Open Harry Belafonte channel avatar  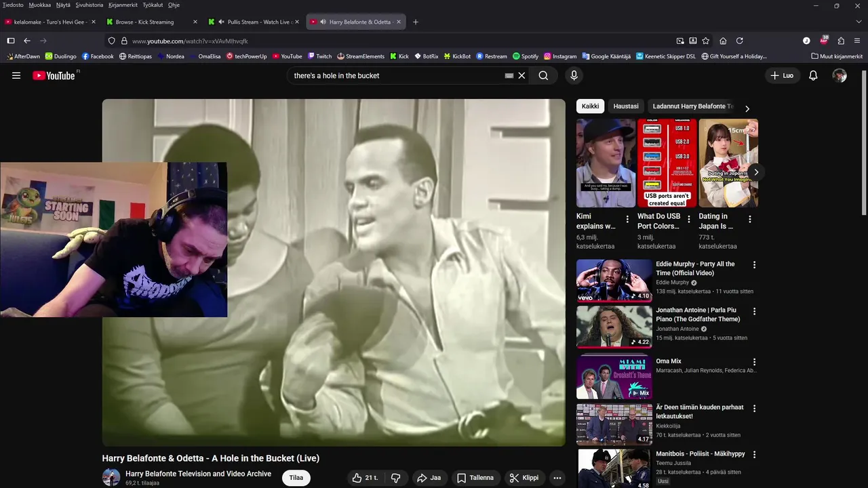click(111, 477)
